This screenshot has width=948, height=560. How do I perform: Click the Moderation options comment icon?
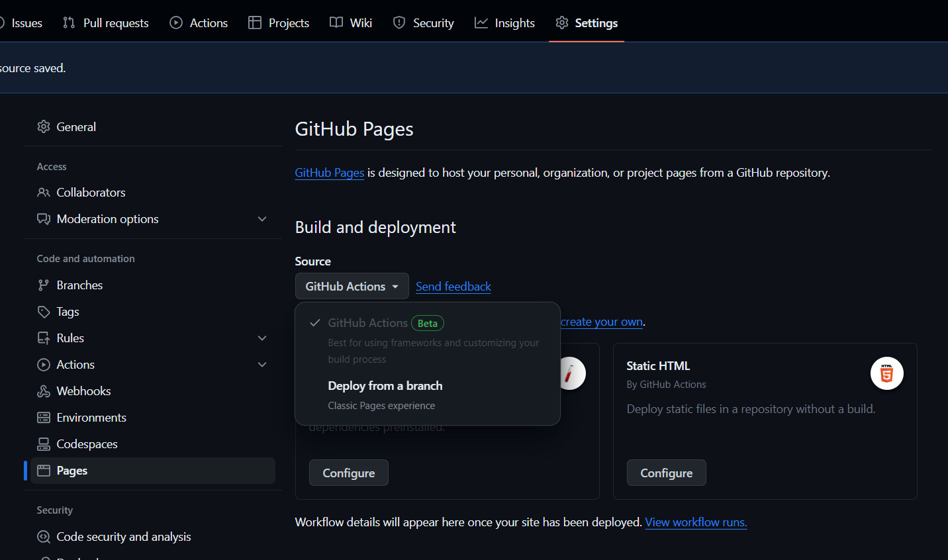pos(44,219)
